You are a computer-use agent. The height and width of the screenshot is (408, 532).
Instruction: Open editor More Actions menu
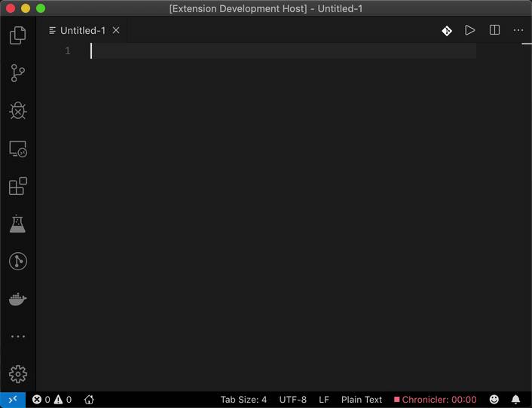click(518, 31)
